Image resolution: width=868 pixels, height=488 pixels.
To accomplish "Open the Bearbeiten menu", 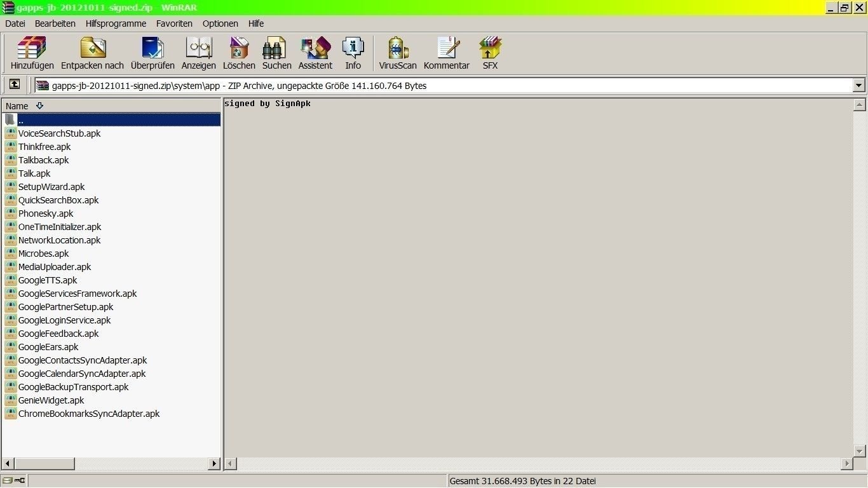I will click(55, 24).
